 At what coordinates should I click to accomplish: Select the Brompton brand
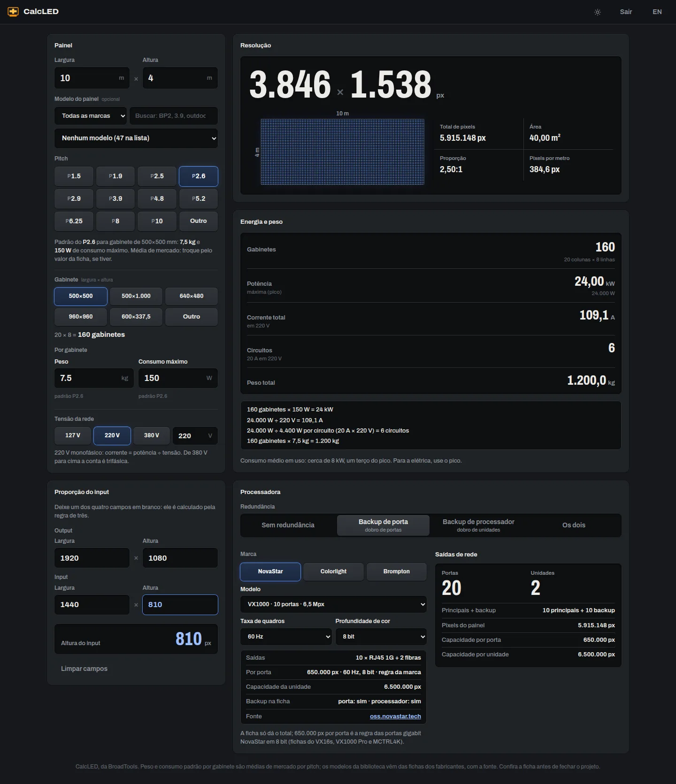tap(397, 572)
